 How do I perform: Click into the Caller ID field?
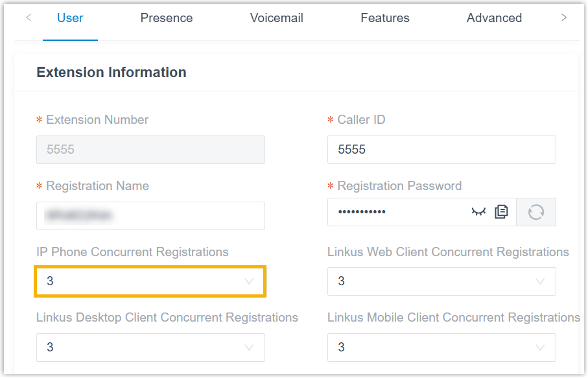click(x=441, y=150)
